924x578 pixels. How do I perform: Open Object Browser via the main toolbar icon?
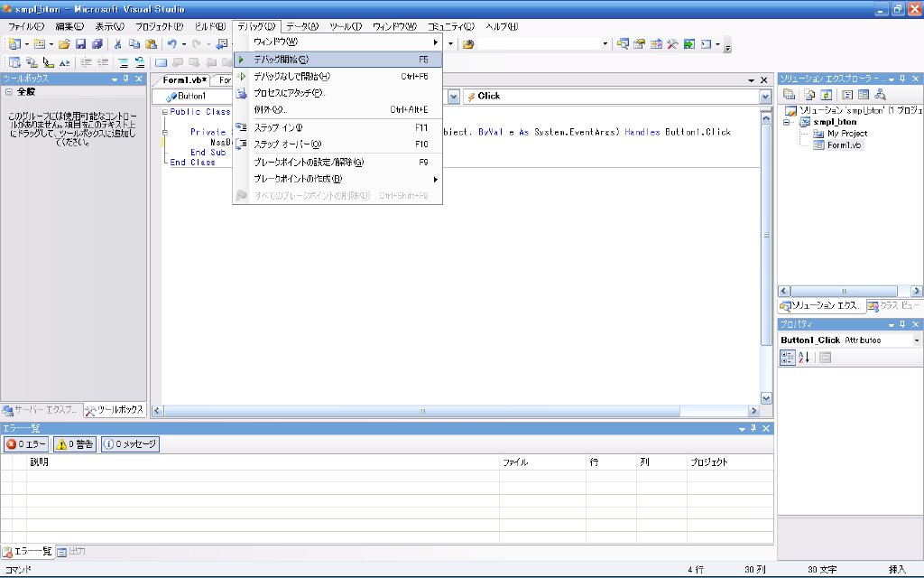[x=656, y=44]
